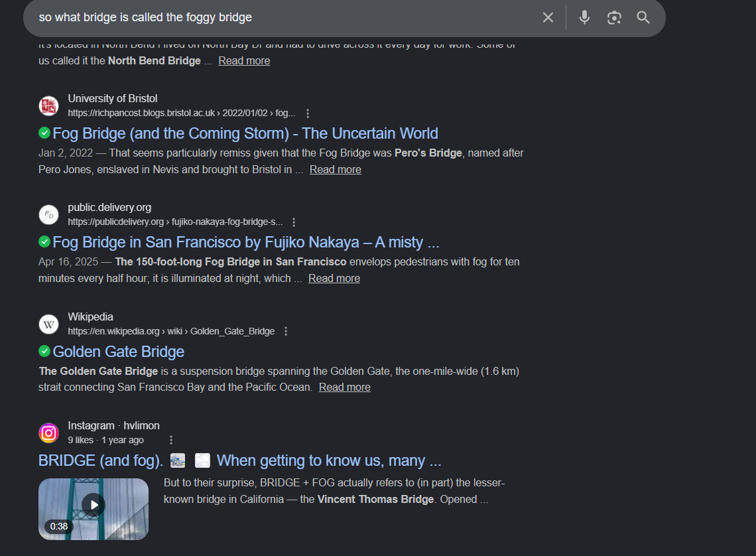Click the Instagram · hvlimon source label
The image size is (756, 556).
114,426
